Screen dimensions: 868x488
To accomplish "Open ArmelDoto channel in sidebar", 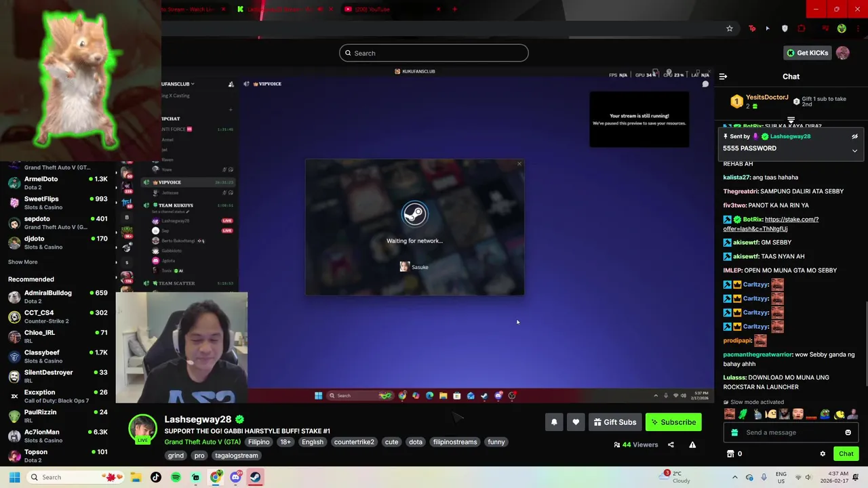I will tap(58, 183).
